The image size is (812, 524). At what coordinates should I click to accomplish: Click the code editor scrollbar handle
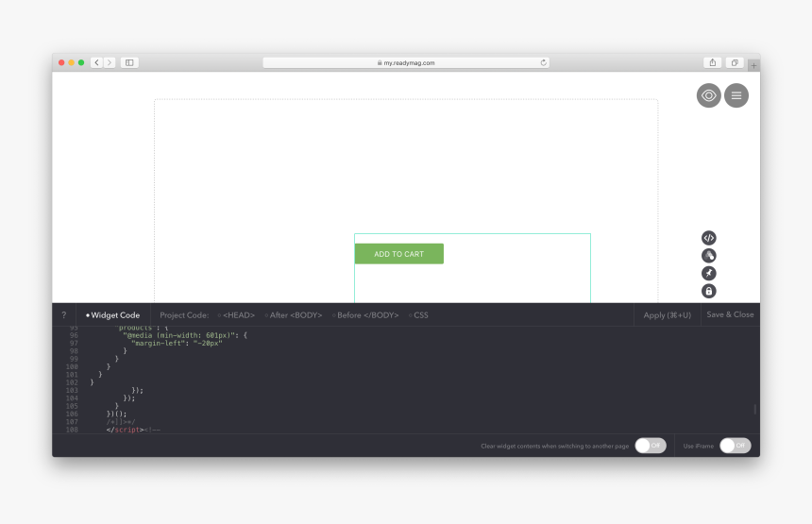point(755,409)
